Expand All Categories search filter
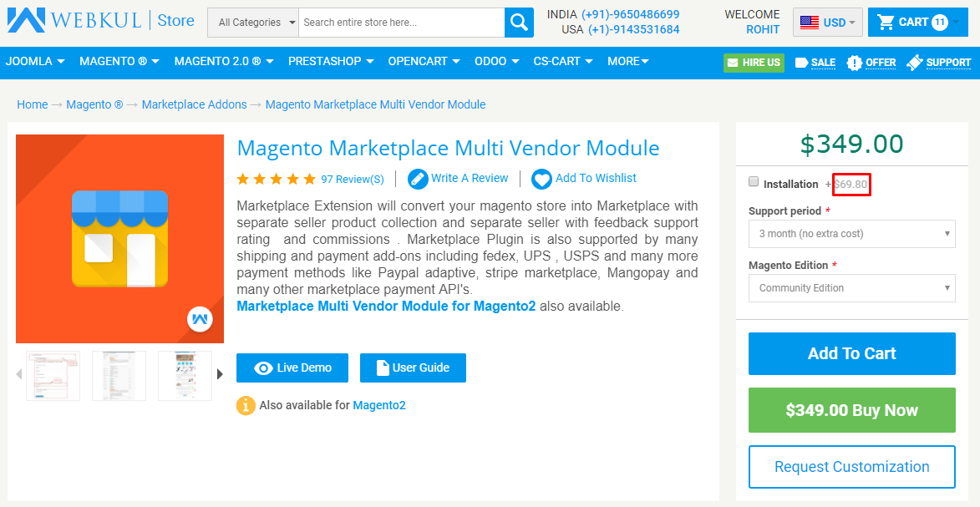 tap(253, 23)
